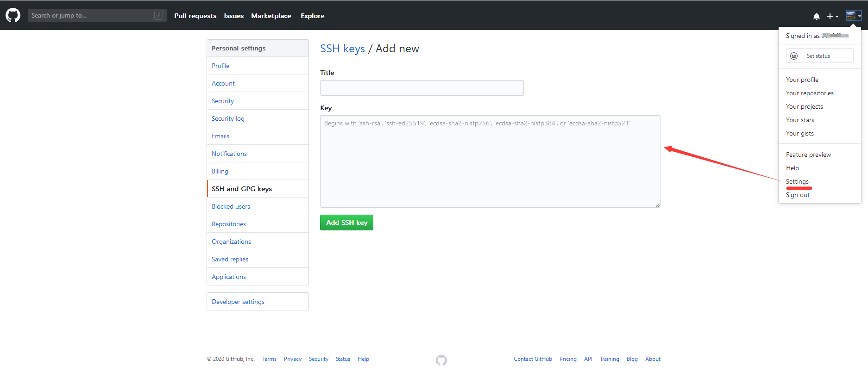
Task: Focus the Title input field
Action: (x=422, y=88)
